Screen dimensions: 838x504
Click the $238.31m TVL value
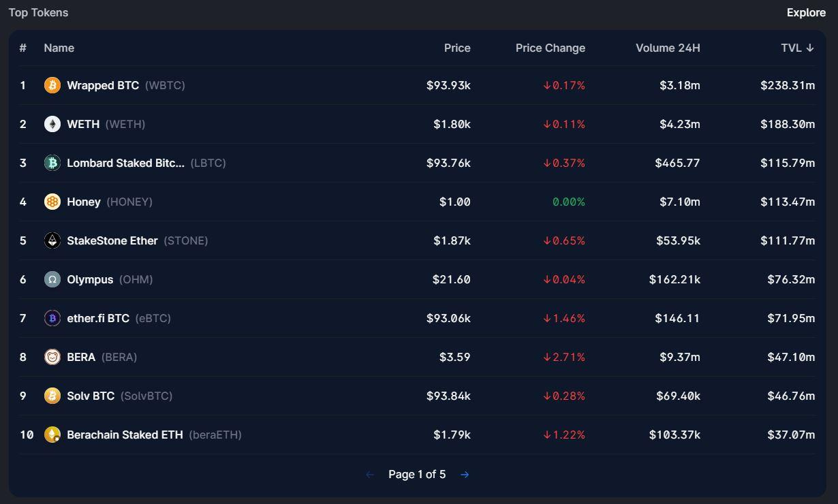[788, 85]
